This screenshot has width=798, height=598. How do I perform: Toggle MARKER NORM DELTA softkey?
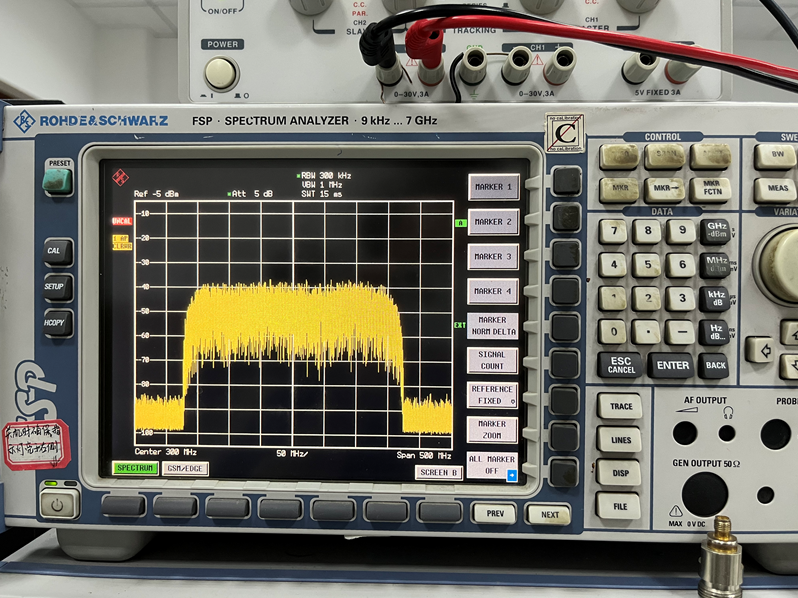point(493,326)
